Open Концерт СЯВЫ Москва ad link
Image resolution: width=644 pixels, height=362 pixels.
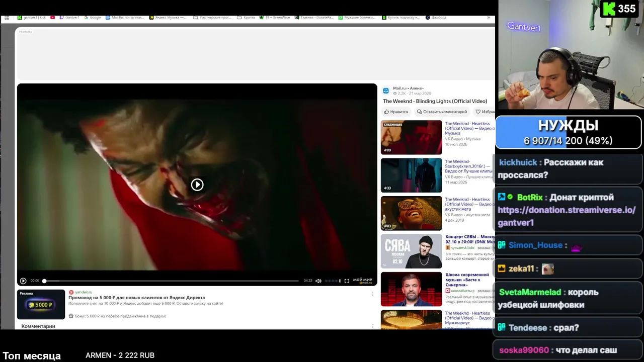point(470,239)
